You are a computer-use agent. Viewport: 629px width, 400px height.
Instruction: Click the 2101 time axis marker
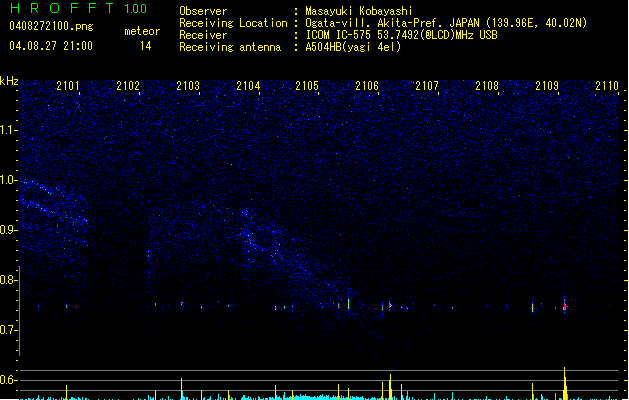68,86
